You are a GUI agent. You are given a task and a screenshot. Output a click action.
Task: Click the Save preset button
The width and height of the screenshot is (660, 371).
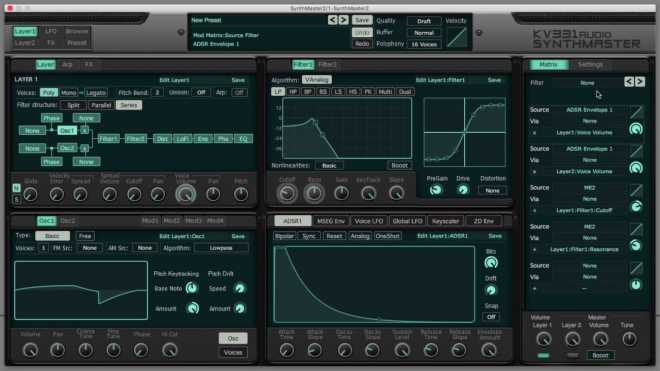pyautogui.click(x=362, y=20)
